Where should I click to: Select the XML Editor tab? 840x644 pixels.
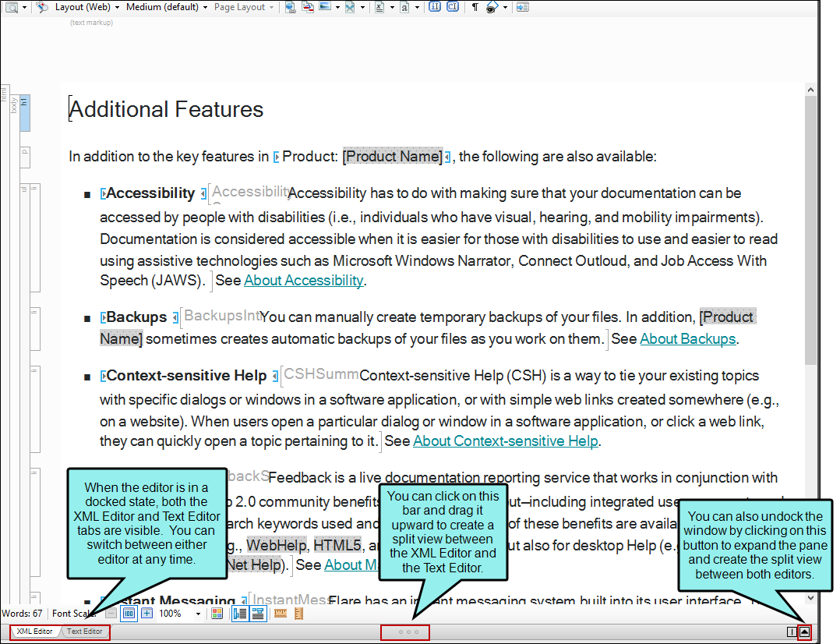point(34,632)
